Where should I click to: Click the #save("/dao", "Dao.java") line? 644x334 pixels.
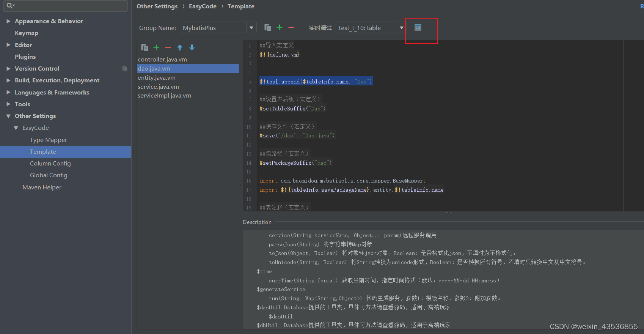click(x=297, y=135)
